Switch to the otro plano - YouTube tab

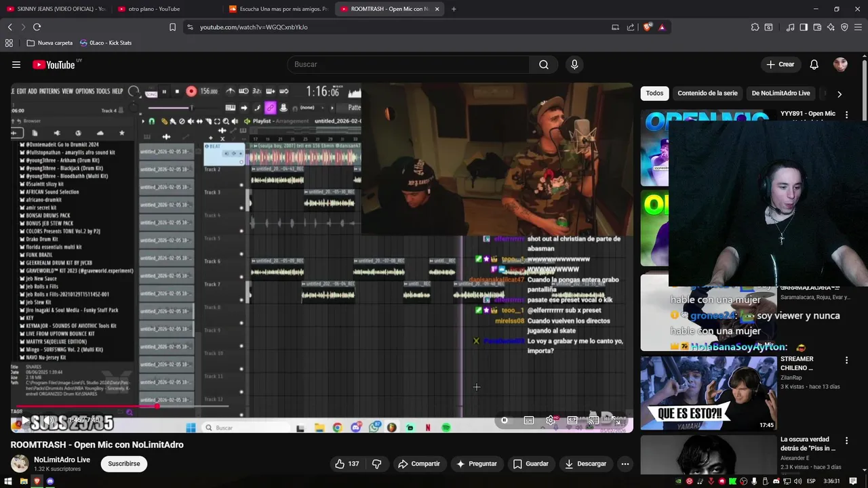click(x=166, y=9)
